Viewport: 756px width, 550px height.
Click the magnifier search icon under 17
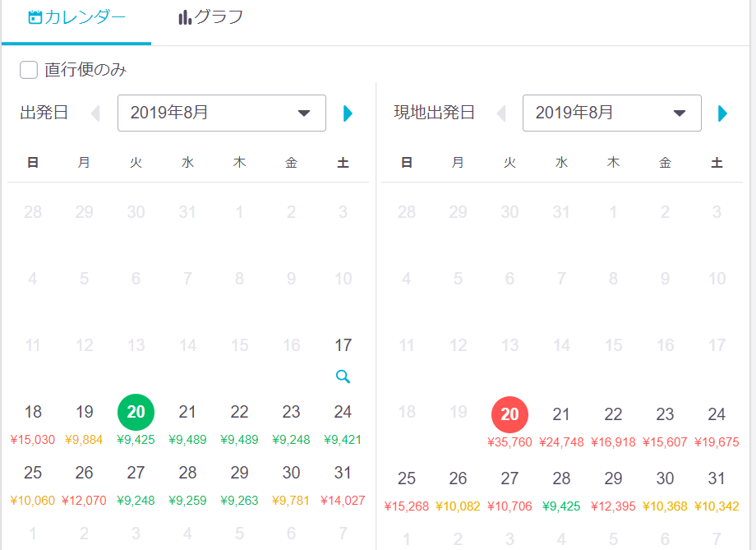(343, 377)
